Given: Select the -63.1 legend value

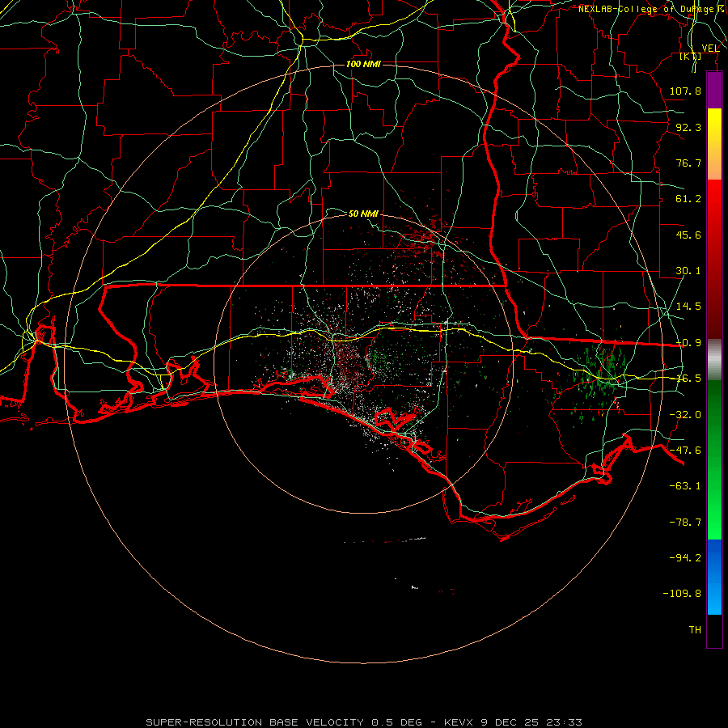Looking at the screenshot, I should (685, 486).
